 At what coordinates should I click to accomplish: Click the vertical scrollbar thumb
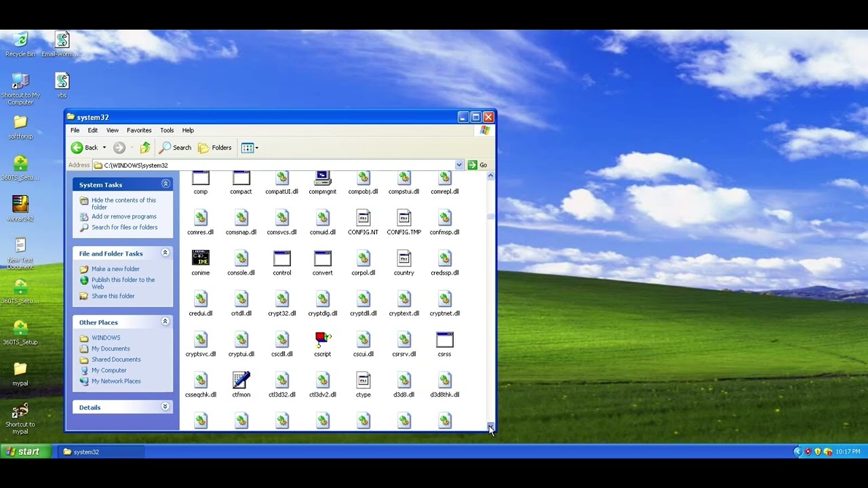(490, 217)
